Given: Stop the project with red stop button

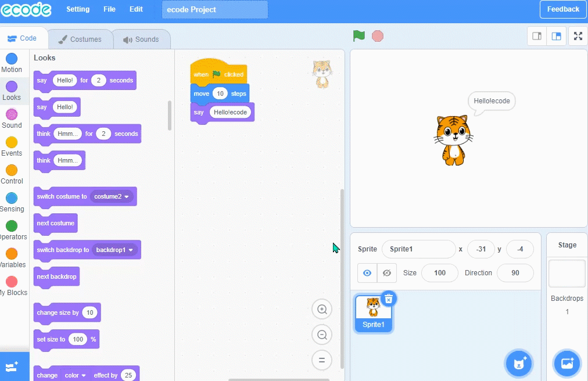Looking at the screenshot, I should coord(377,36).
